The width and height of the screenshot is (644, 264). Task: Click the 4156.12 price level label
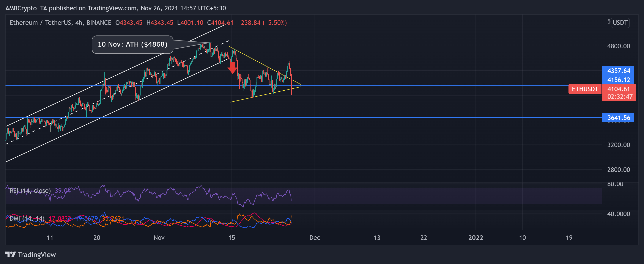(x=617, y=80)
